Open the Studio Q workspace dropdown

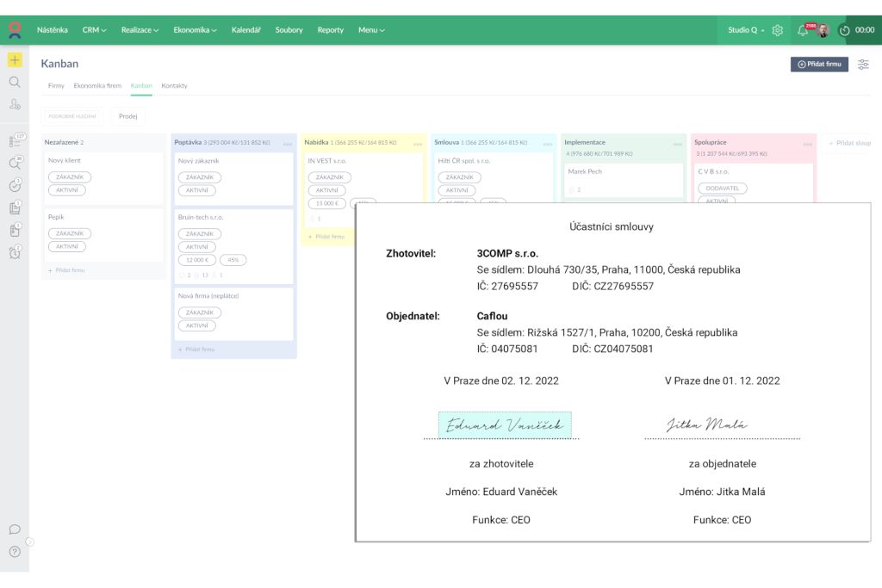coord(745,30)
